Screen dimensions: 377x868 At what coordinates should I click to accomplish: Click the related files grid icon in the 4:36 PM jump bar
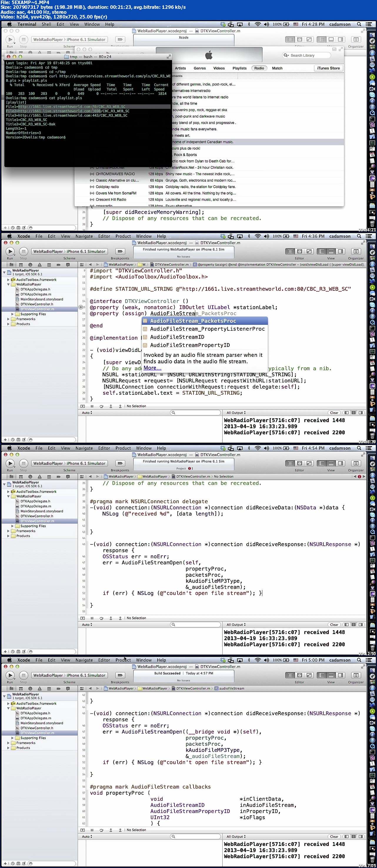coord(81,265)
